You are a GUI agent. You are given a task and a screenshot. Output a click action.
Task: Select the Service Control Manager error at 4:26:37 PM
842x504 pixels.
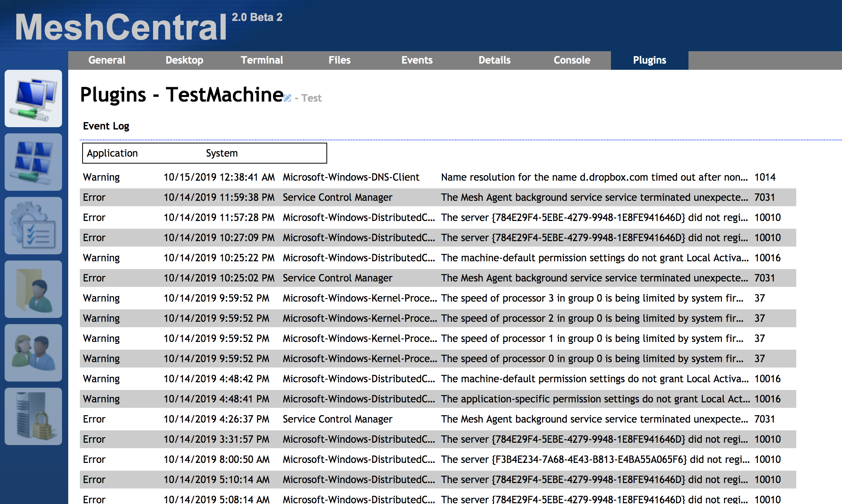438,419
